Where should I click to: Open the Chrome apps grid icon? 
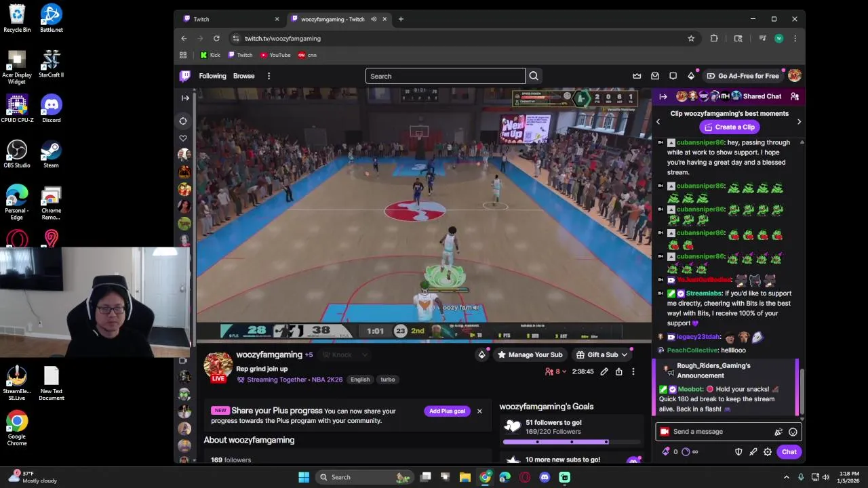[x=183, y=55]
